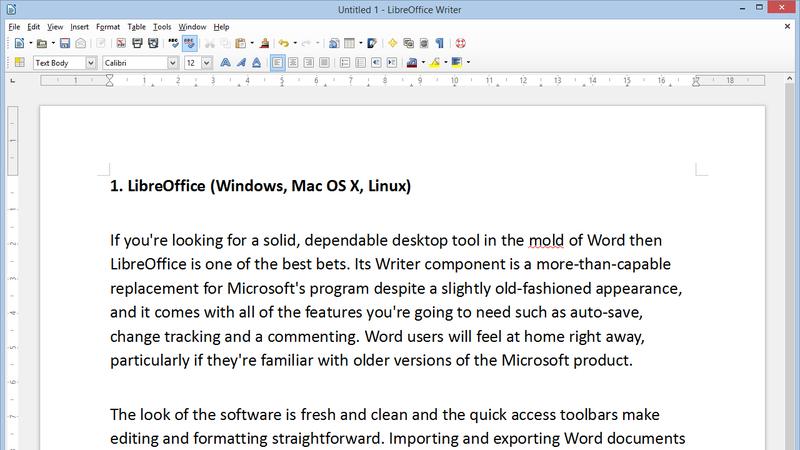Set alignment to Centered

(293, 63)
